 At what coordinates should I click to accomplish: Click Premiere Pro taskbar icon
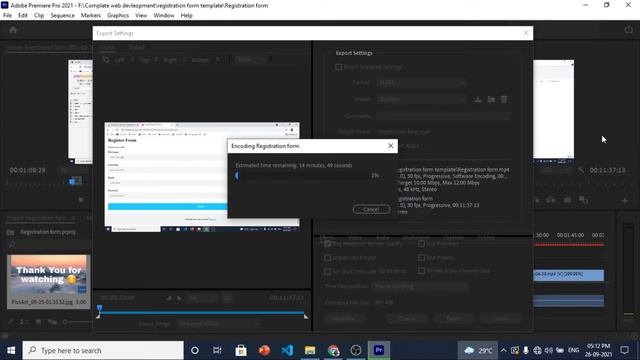click(379, 350)
